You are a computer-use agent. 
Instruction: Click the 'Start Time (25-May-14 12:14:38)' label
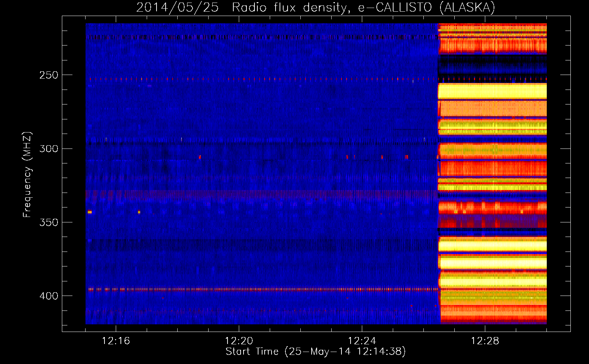coord(316,352)
